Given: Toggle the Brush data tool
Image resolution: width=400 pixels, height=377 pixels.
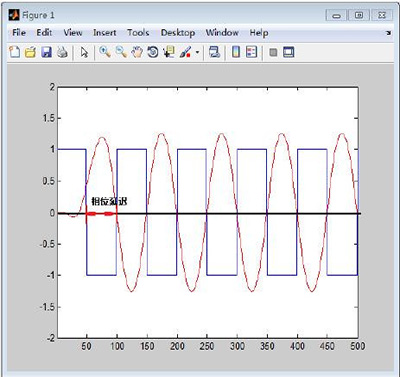Looking at the screenshot, I should coord(185,52).
